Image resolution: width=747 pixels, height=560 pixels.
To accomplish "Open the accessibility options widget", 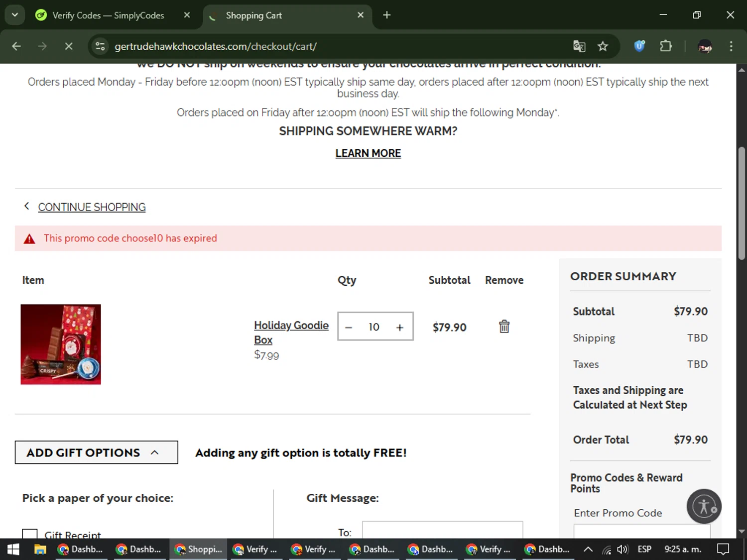I will click(704, 506).
